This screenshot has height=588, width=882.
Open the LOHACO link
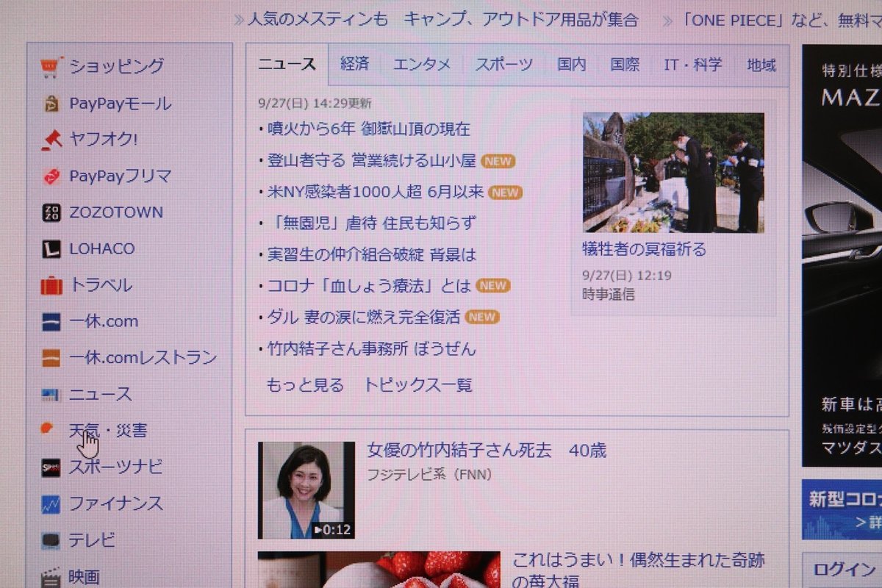[102, 249]
